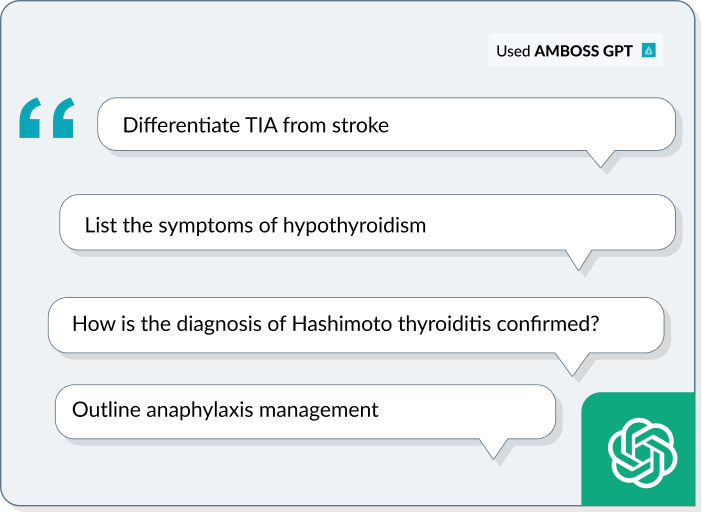Select the tail of the TIA stroke bubble
Viewport: 702px width, 512px height.
tap(600, 159)
